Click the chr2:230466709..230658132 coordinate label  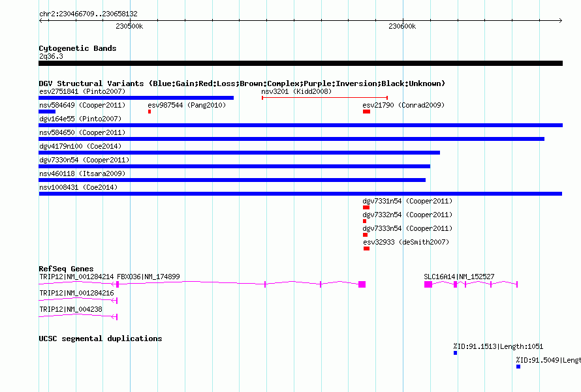pos(88,14)
